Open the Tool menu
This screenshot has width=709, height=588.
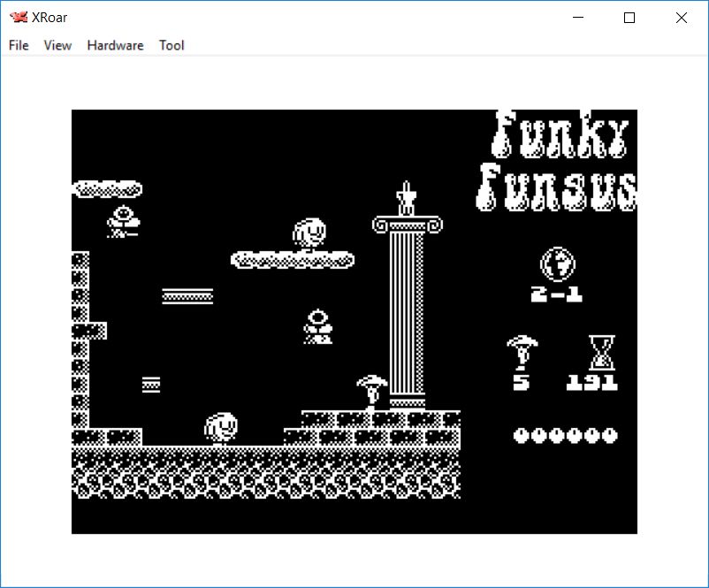(172, 45)
